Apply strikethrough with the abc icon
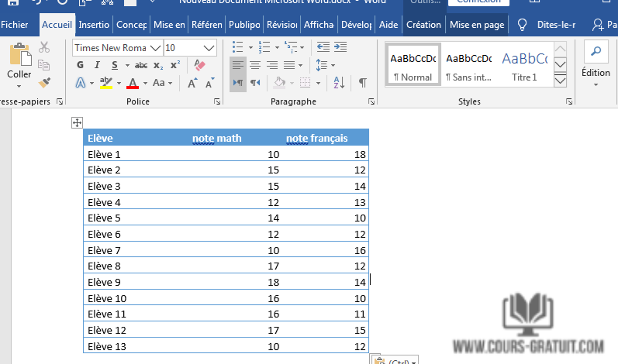This screenshot has width=618, height=364. (x=141, y=65)
